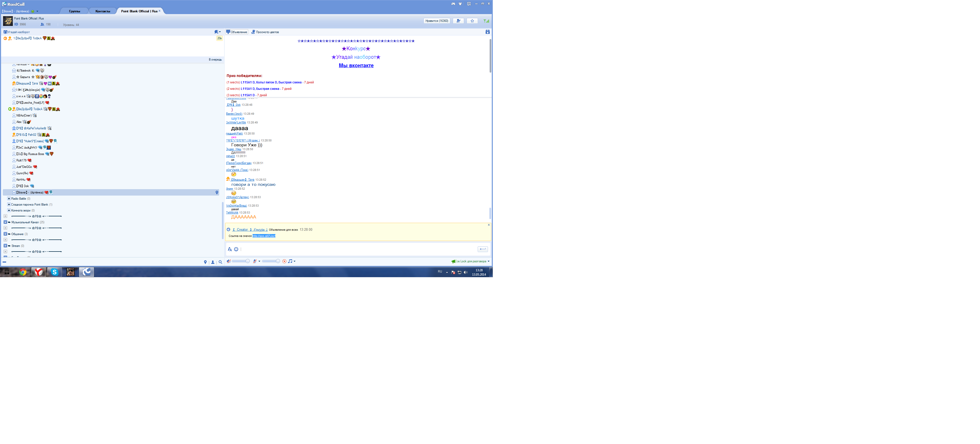Open the Контакты tab
This screenshot has width=980, height=444.
[103, 11]
